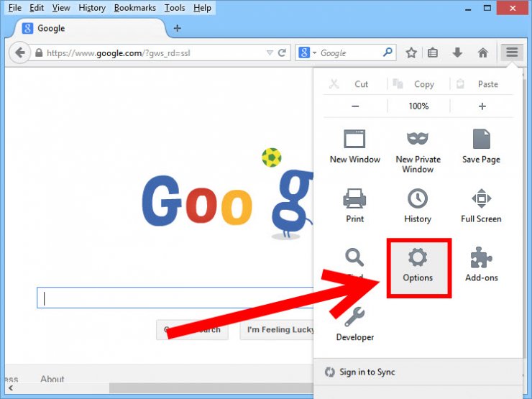Choose Save Page in menu

click(481, 146)
